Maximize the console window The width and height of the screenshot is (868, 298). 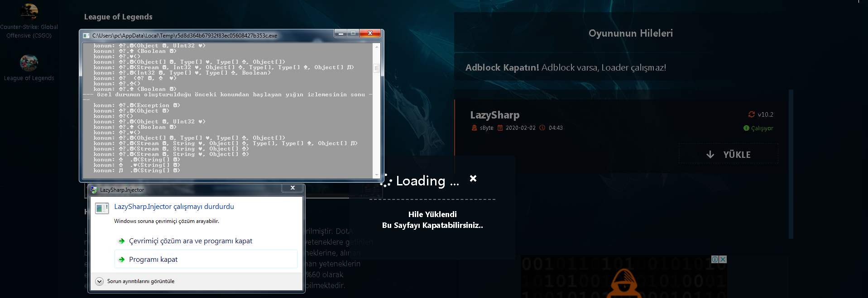[353, 33]
